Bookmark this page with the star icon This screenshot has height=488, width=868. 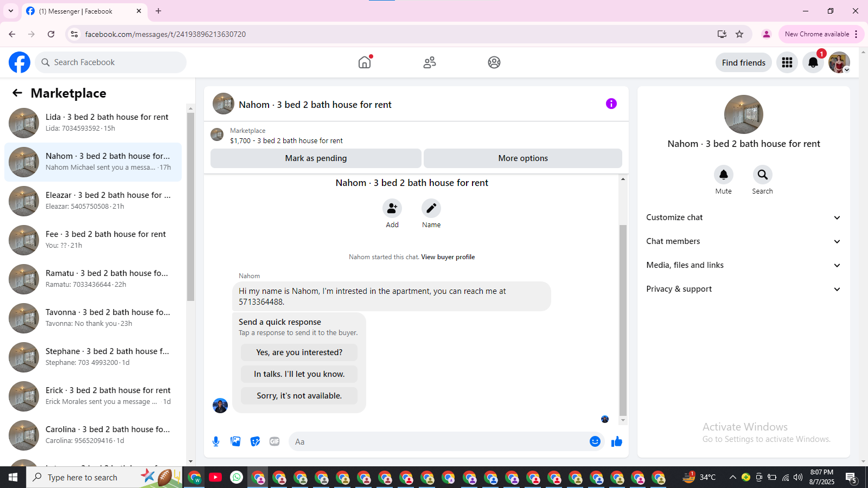pyautogui.click(x=739, y=34)
